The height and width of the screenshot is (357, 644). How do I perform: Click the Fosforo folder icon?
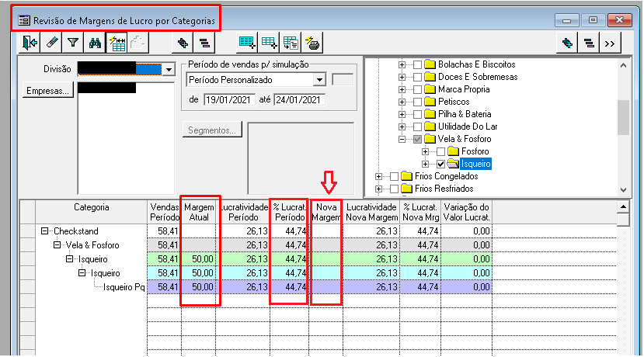point(454,151)
